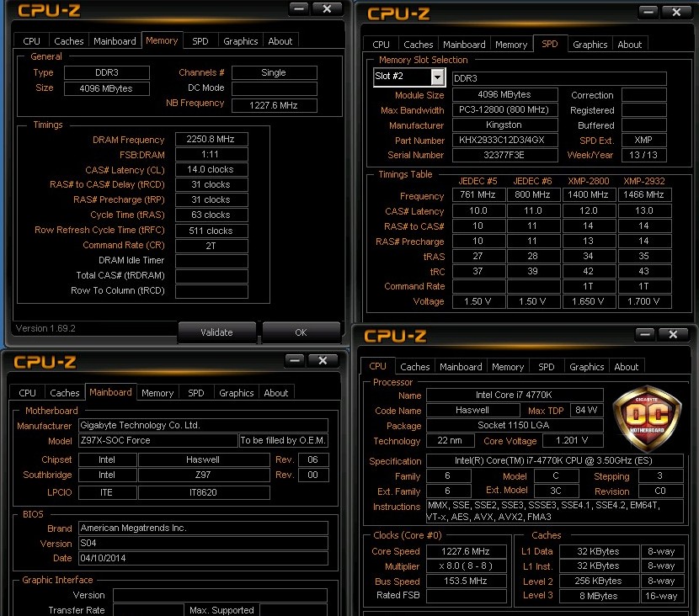699x616 pixels.
Task: Open the Slot #2 memory slot dropdown
Action: coord(437,77)
